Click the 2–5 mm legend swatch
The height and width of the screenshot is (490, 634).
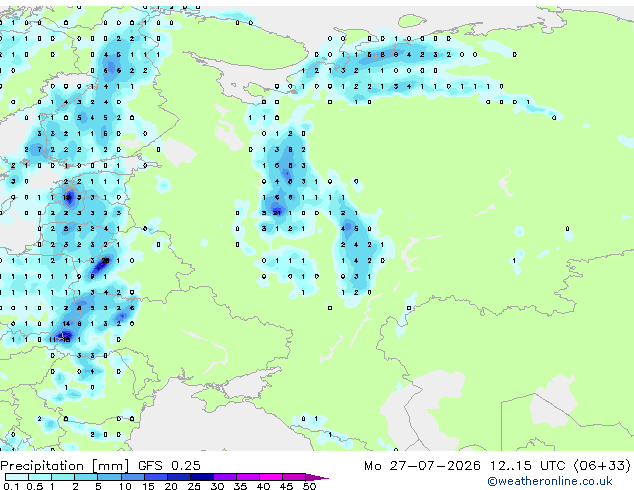(86, 477)
